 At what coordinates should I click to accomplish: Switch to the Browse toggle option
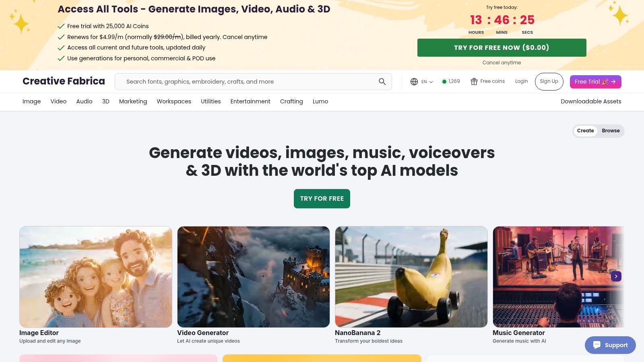(611, 131)
